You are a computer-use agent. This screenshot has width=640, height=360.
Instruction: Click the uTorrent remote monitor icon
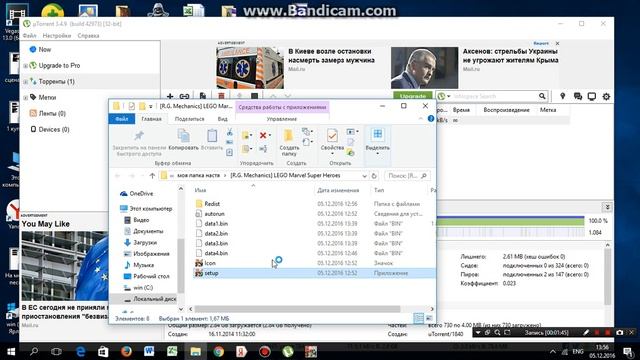tap(591, 96)
